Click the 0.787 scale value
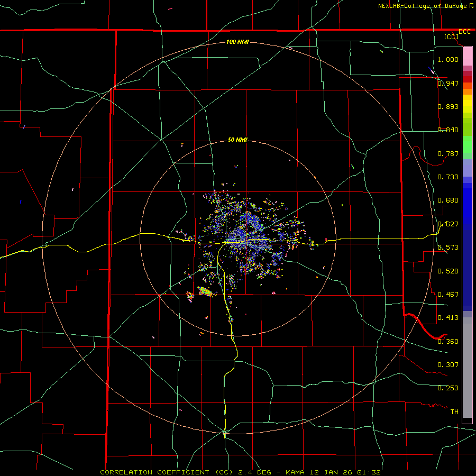This screenshot has height=476, width=476. tap(448, 153)
